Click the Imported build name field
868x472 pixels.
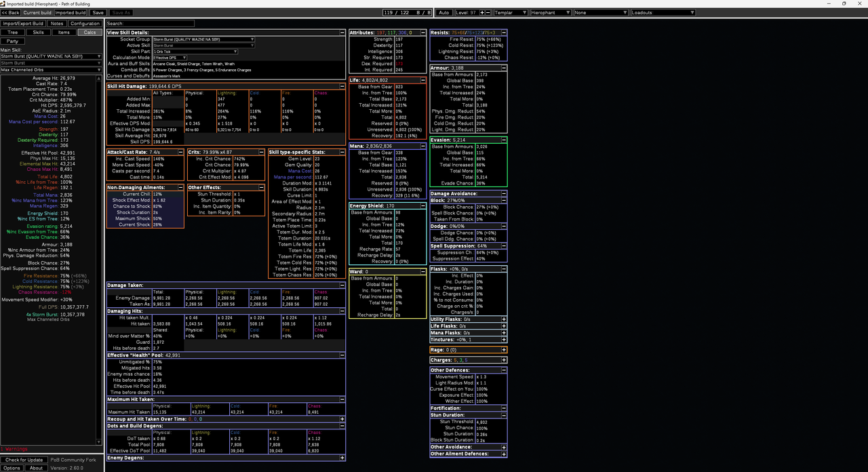click(x=71, y=13)
